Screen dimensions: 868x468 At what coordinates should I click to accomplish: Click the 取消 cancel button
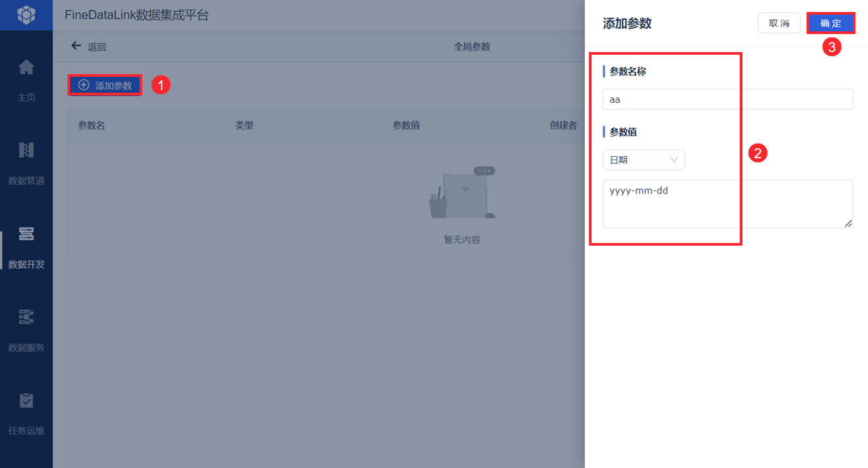click(x=779, y=23)
